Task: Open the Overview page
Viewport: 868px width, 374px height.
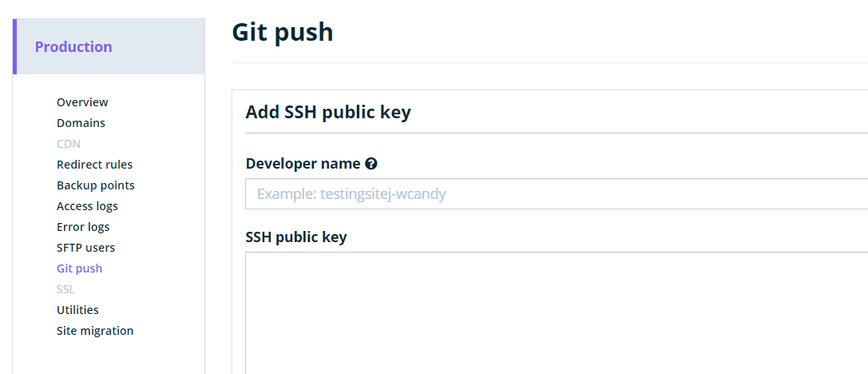Action: tap(82, 102)
